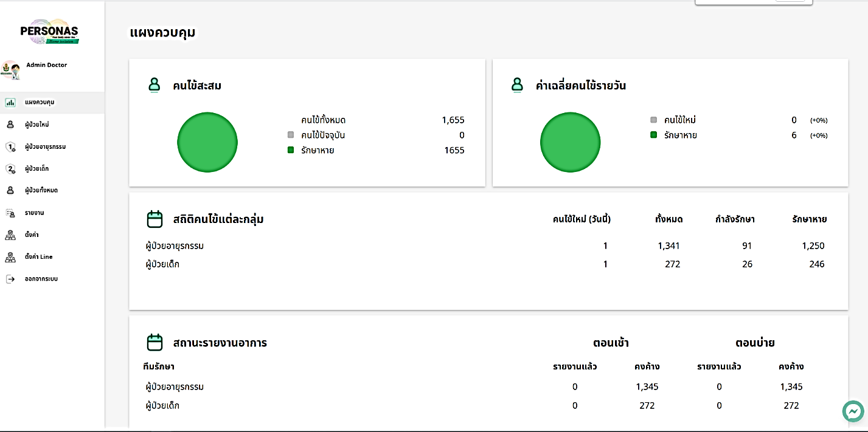The height and width of the screenshot is (432, 868).
Task: Click person icon beside ค่าเฉลี่ยคนไข้รายวัน
Action: click(517, 85)
